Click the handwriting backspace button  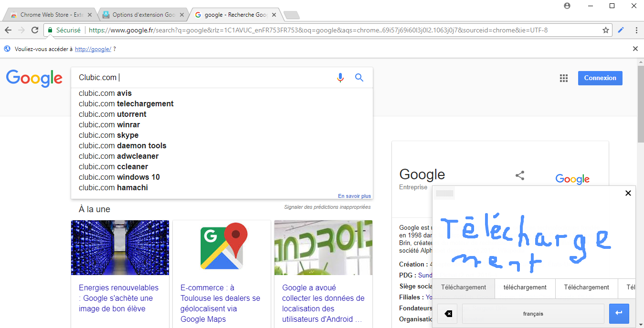(447, 314)
